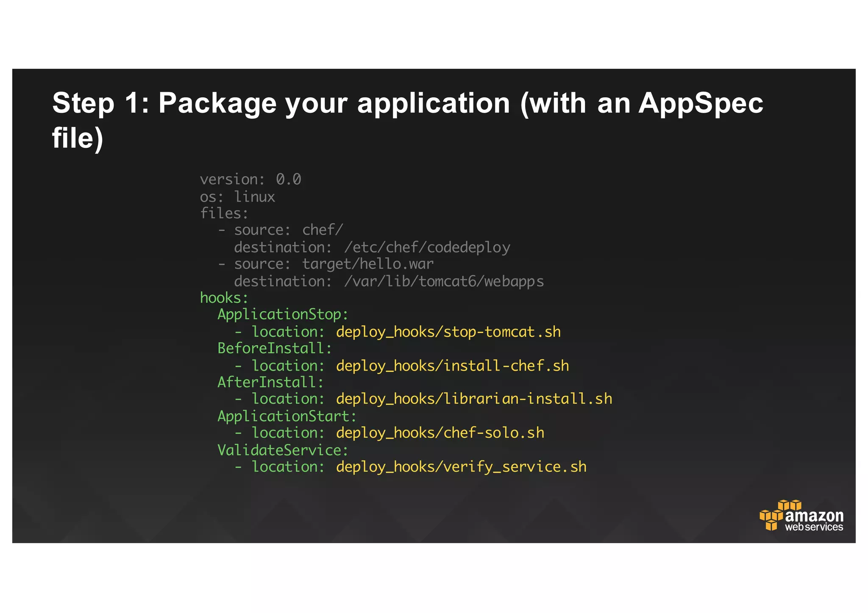This screenshot has width=868, height=613.
Task: Click 'deploy_hooks/install-chef.sh' path
Action: tap(453, 366)
